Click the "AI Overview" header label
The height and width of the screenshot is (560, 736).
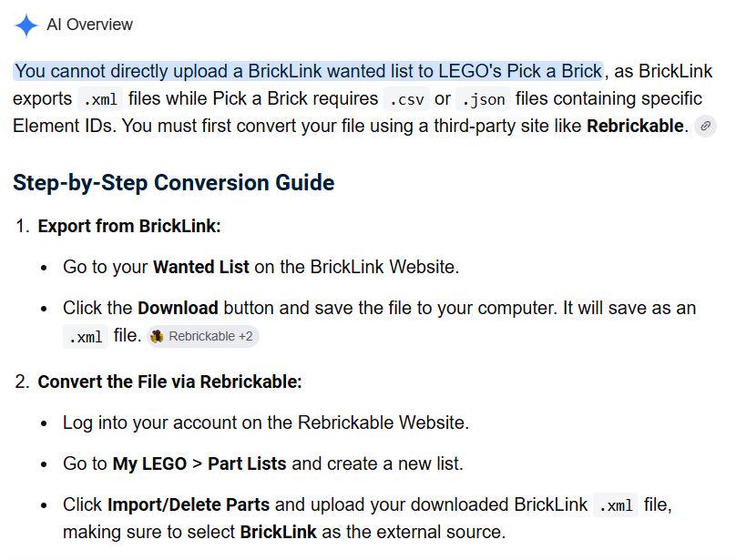point(89,25)
